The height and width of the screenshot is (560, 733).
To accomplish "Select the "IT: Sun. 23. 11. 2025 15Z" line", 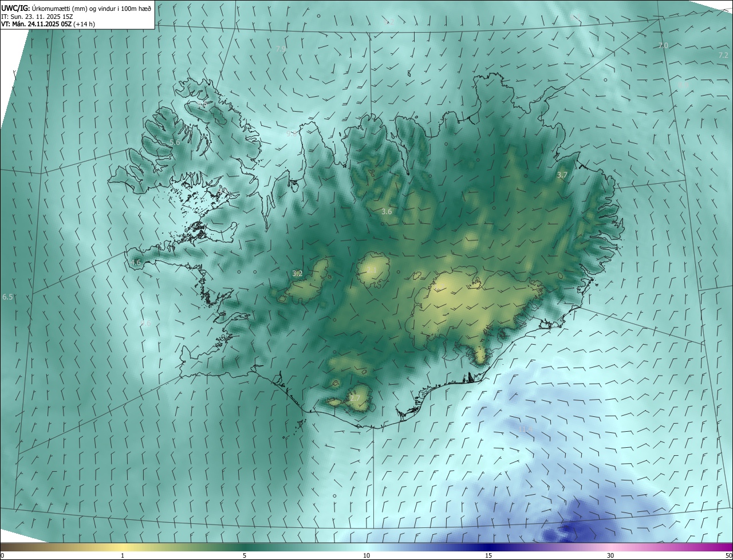I will 38,17.
